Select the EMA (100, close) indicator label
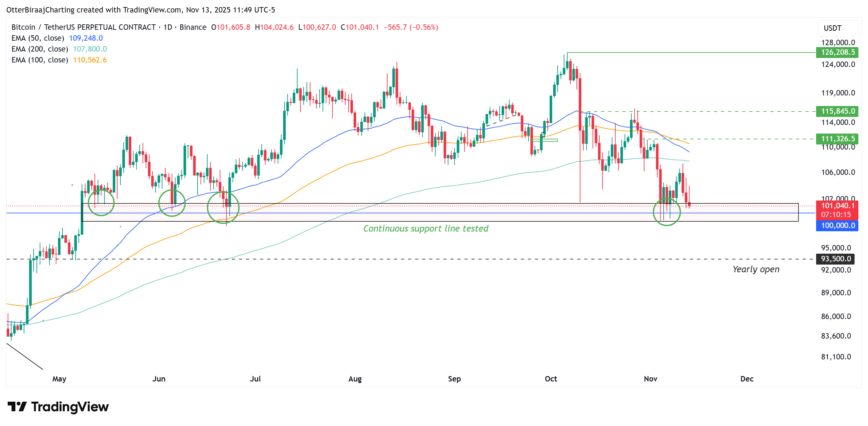868x426 pixels. 39,60
